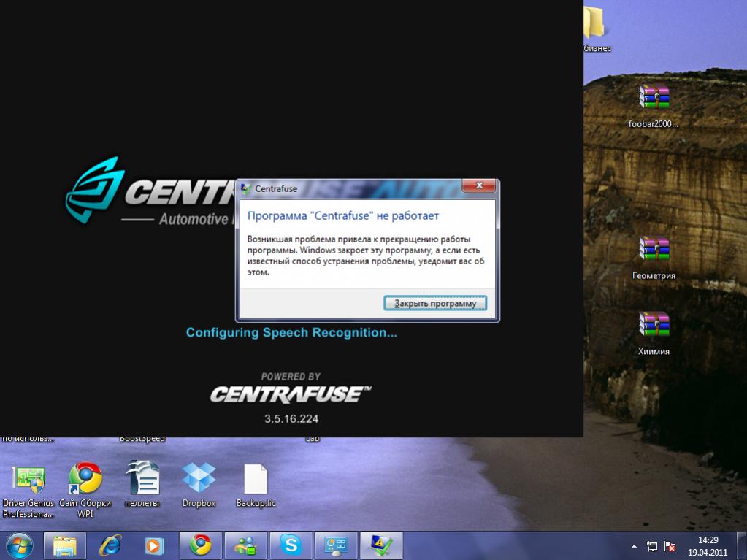Open Skype from the taskbar
747x560 pixels.
tap(291, 545)
